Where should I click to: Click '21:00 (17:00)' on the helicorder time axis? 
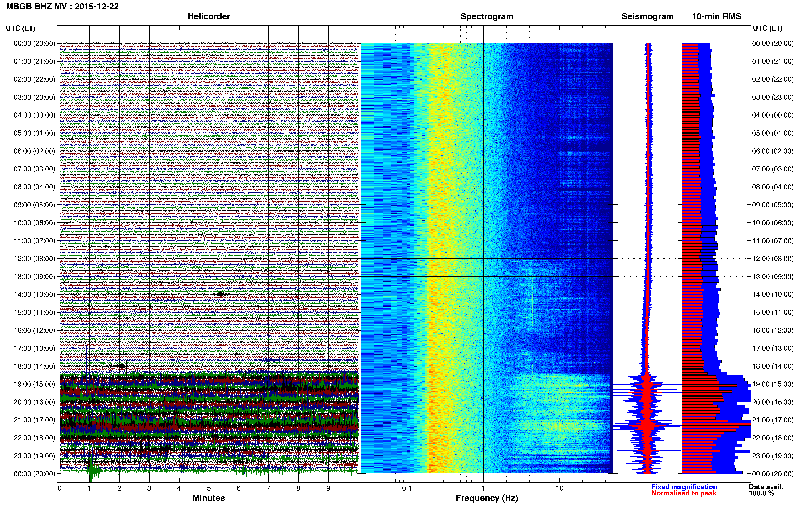click(34, 420)
